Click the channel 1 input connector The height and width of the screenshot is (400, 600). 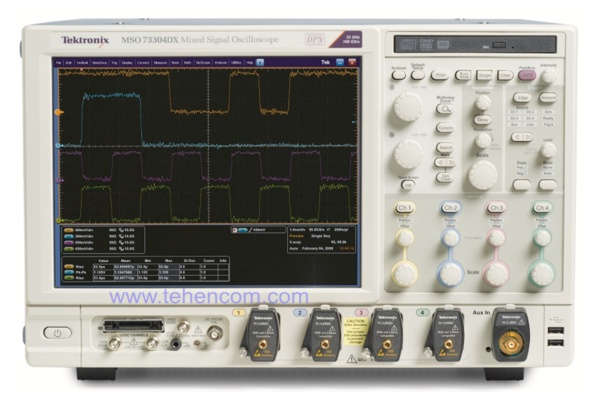coord(262,345)
